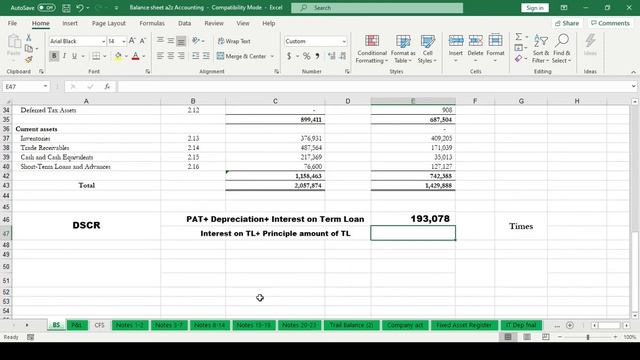640x360 pixels.
Task: Center text horizontally in cell
Action: coord(171,56)
